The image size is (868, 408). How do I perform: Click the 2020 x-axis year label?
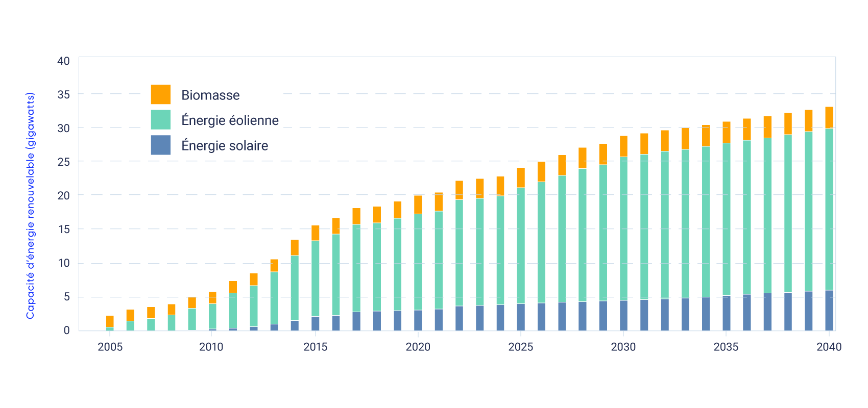[418, 347]
